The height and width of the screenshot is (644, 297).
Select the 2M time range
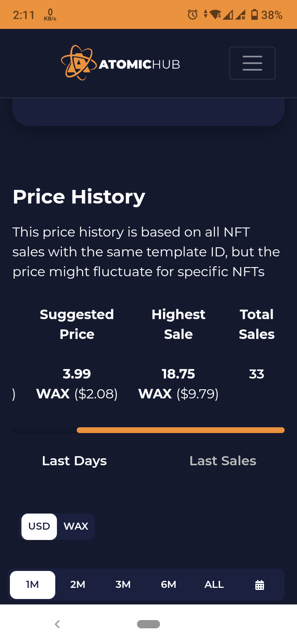coord(78,585)
